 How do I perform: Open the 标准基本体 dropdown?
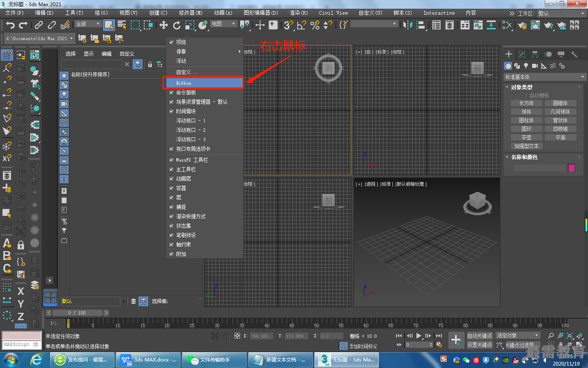(545, 77)
